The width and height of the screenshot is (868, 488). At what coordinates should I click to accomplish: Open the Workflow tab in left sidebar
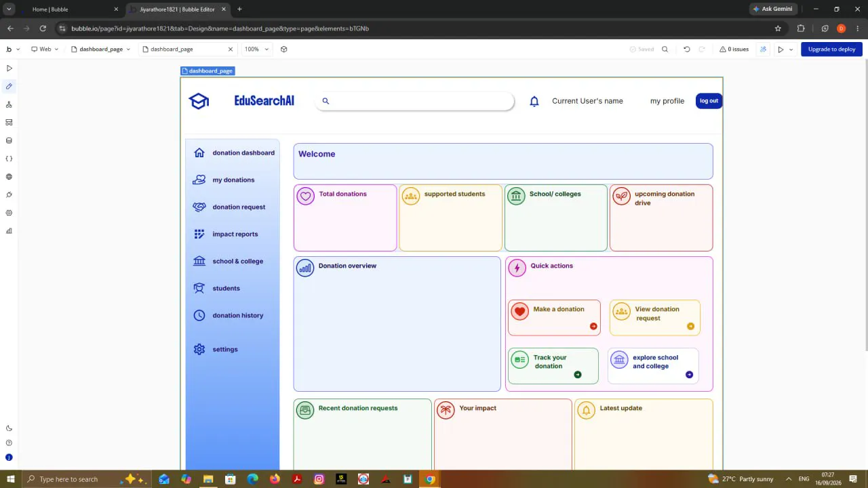pyautogui.click(x=9, y=104)
